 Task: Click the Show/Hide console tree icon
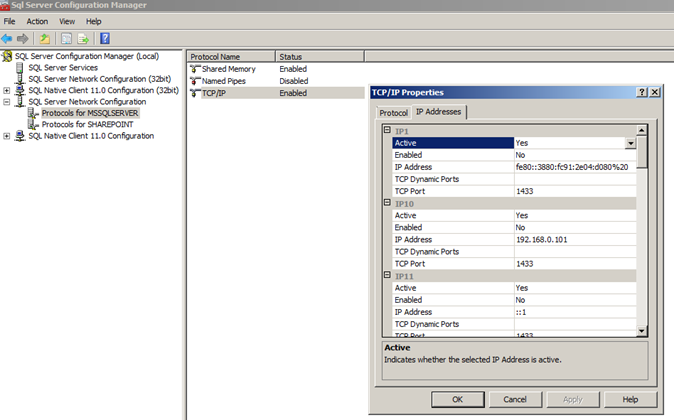(x=66, y=39)
